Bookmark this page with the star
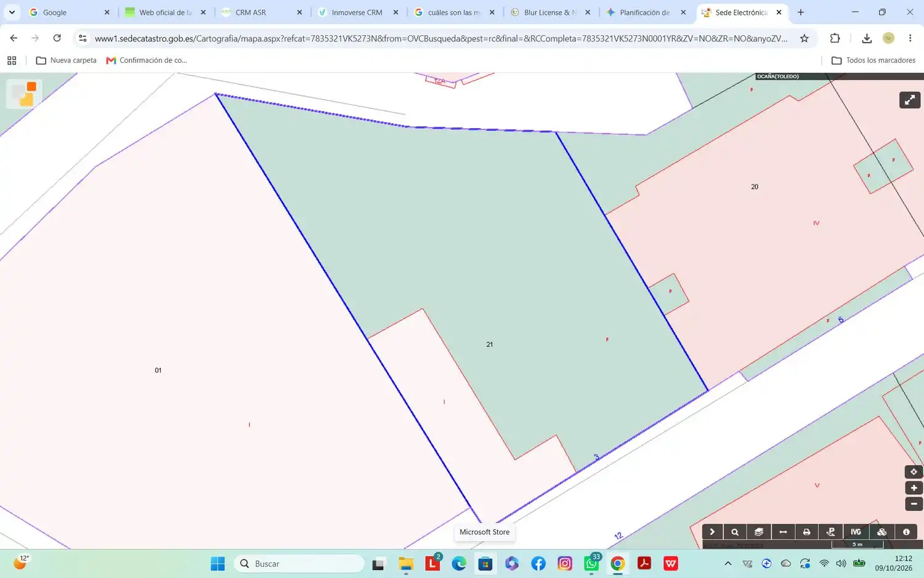This screenshot has height=578, width=924. 804,38
